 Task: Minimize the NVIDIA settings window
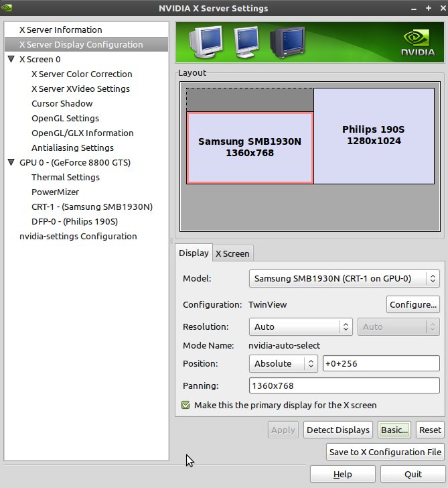click(x=413, y=9)
